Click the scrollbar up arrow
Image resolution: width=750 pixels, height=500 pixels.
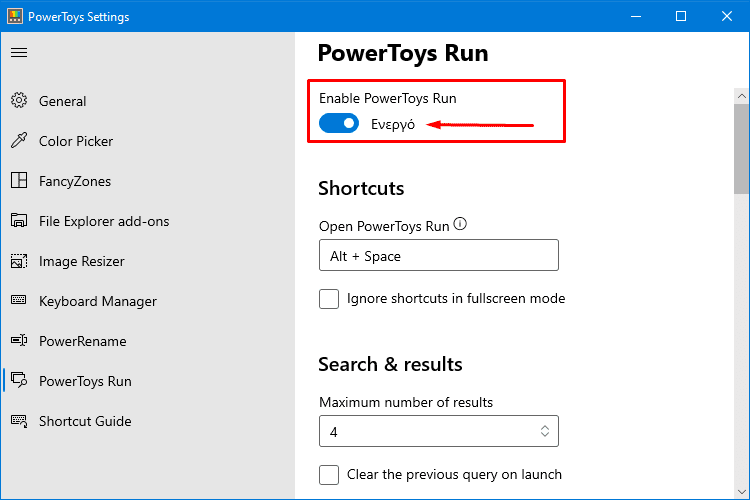point(741,96)
